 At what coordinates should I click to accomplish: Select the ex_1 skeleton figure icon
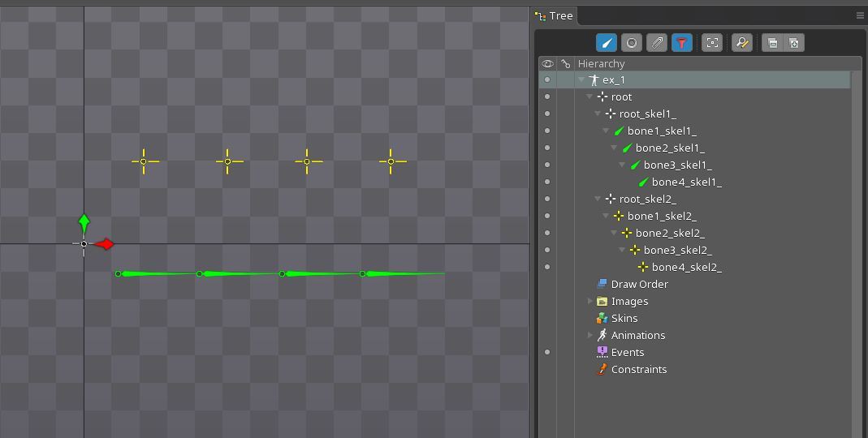tap(594, 80)
